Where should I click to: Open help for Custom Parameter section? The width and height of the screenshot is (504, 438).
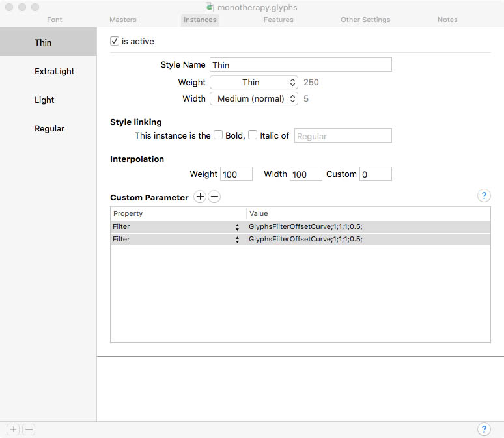point(484,196)
